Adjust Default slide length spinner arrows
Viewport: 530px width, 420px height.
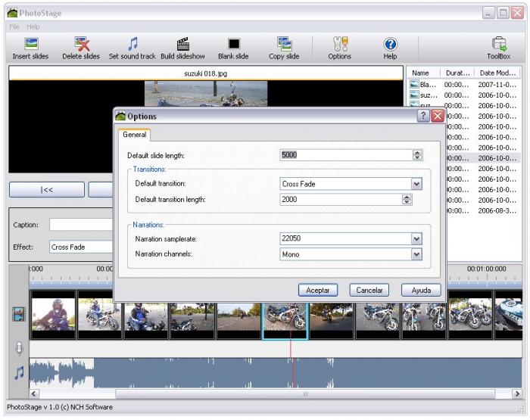click(417, 154)
